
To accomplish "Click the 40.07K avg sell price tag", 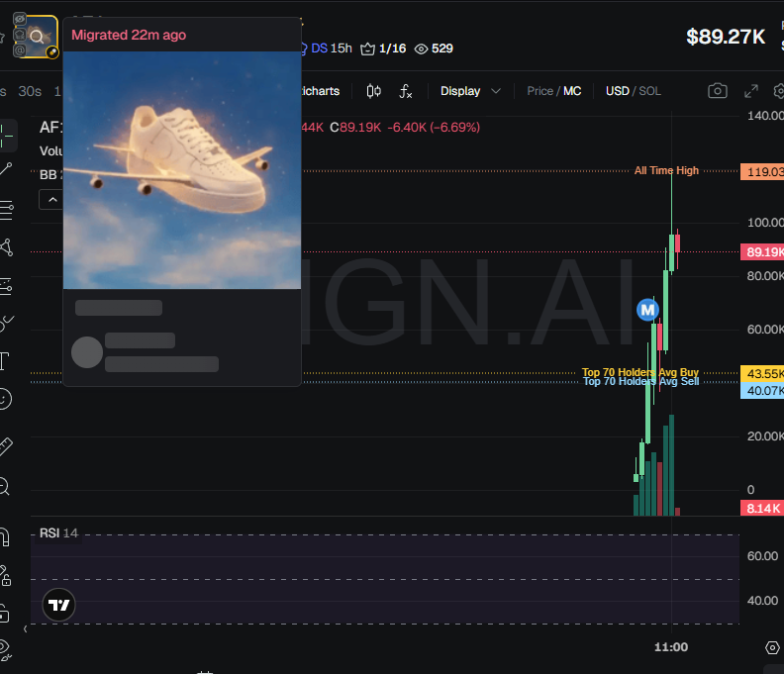I will tap(762, 391).
